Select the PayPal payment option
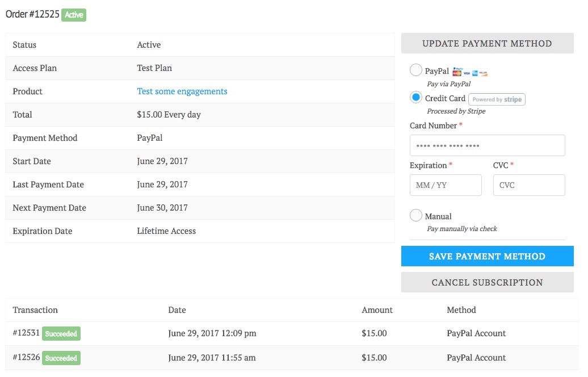The height and width of the screenshot is (377, 588). (x=416, y=70)
